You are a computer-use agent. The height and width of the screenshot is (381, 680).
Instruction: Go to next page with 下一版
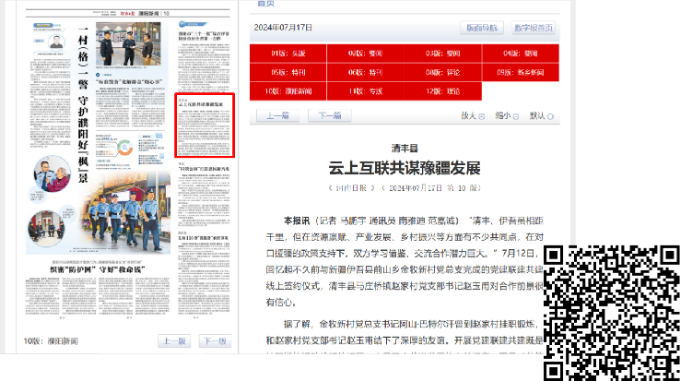point(216,341)
